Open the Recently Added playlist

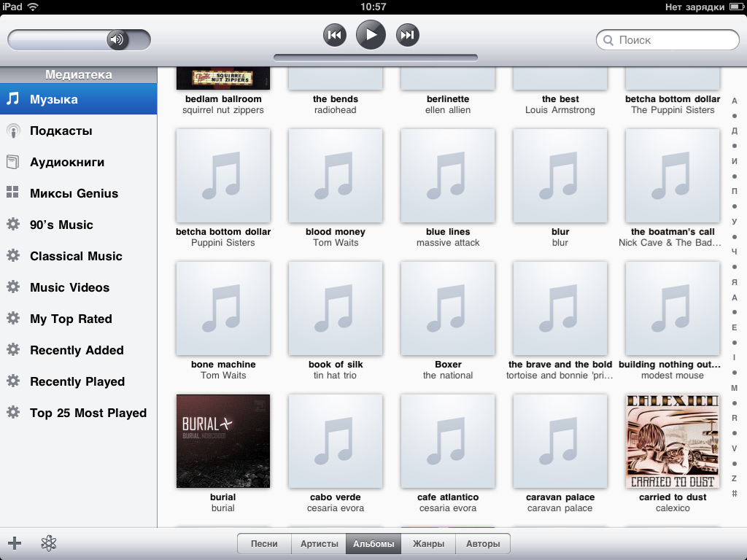click(77, 351)
